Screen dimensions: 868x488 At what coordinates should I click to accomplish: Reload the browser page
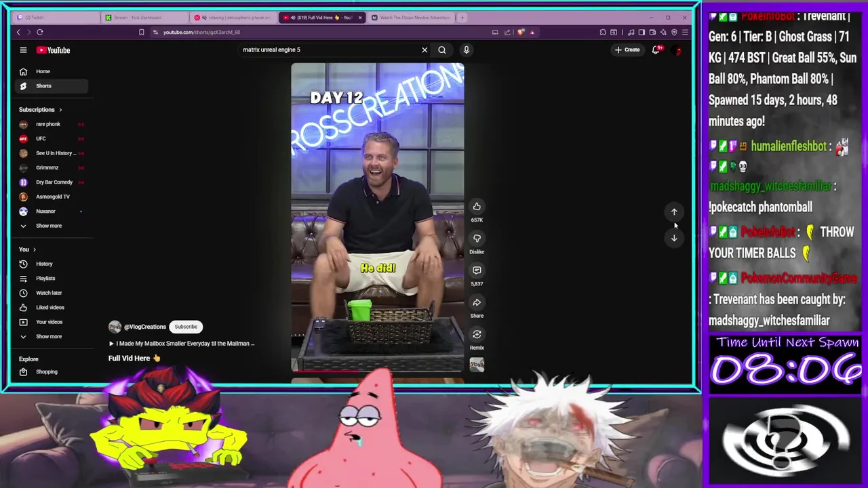(40, 32)
